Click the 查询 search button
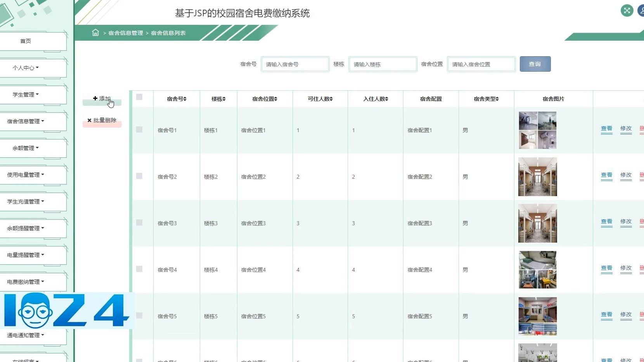Image resolution: width=644 pixels, height=362 pixels. pyautogui.click(x=535, y=64)
